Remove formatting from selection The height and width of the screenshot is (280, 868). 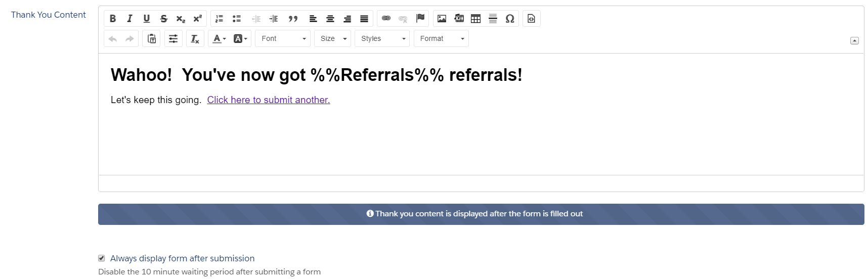(195, 38)
